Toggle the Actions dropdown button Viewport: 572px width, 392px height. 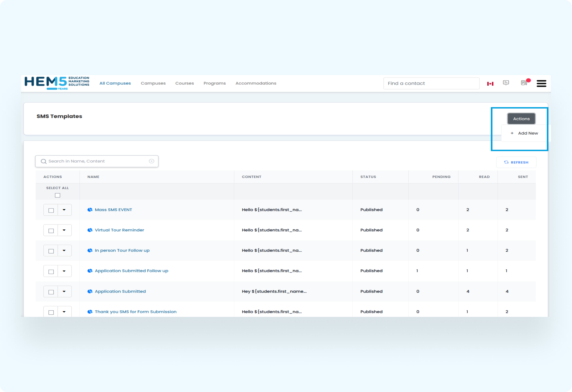click(x=521, y=119)
